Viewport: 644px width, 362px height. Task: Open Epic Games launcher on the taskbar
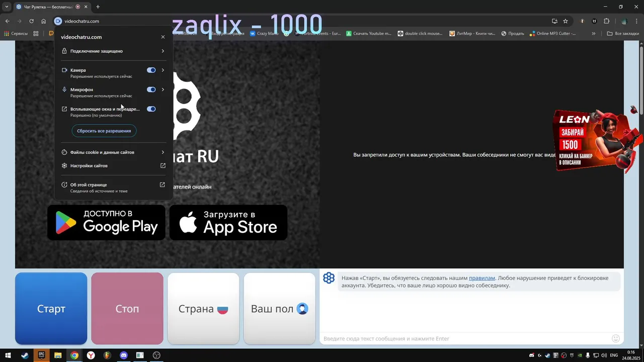point(41,355)
